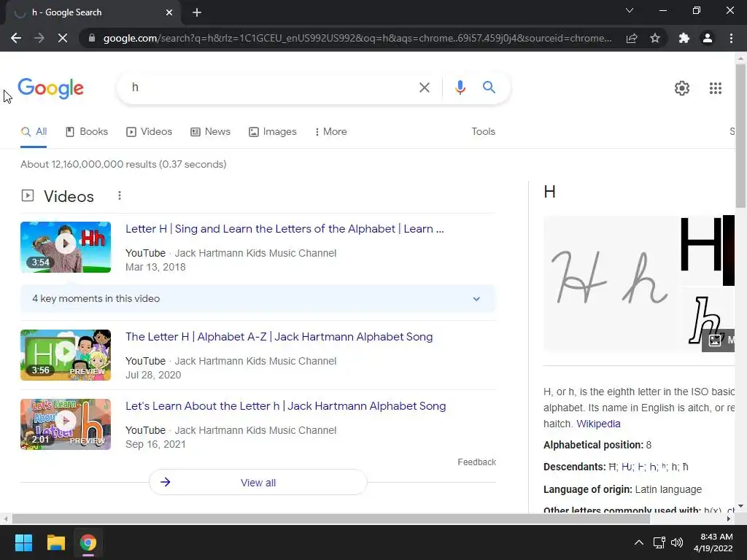The height and width of the screenshot is (560, 747).
Task: Open Chrome three-dot menu
Action: point(731,38)
